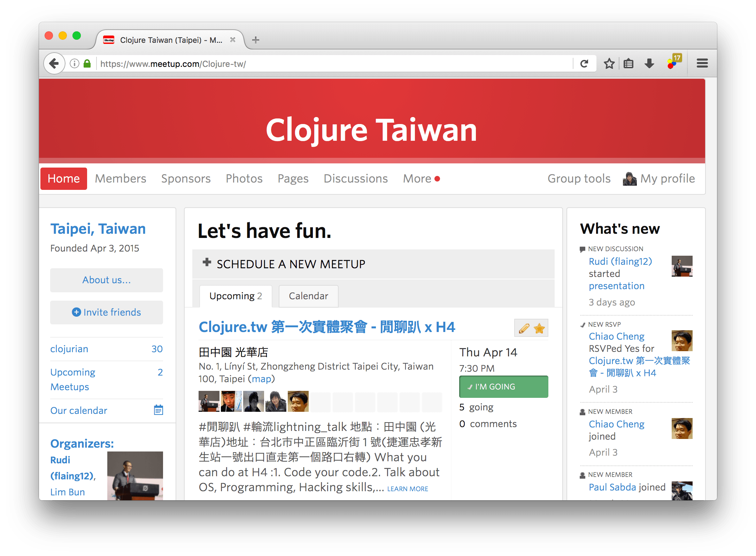Open the Pages navigation item
This screenshot has width=756, height=556.
pyautogui.click(x=293, y=179)
